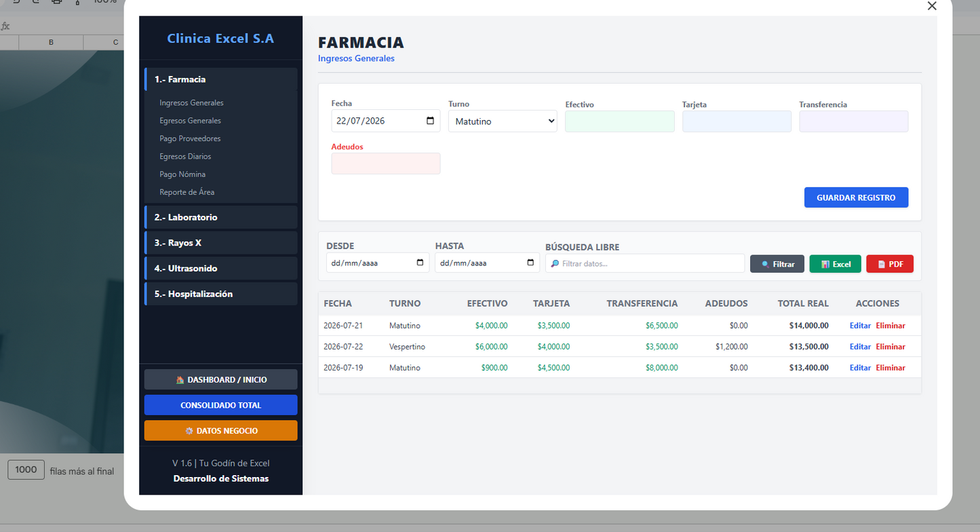Click the Clinica Excel S.A title
This screenshot has width=980, height=532.
coord(221,39)
